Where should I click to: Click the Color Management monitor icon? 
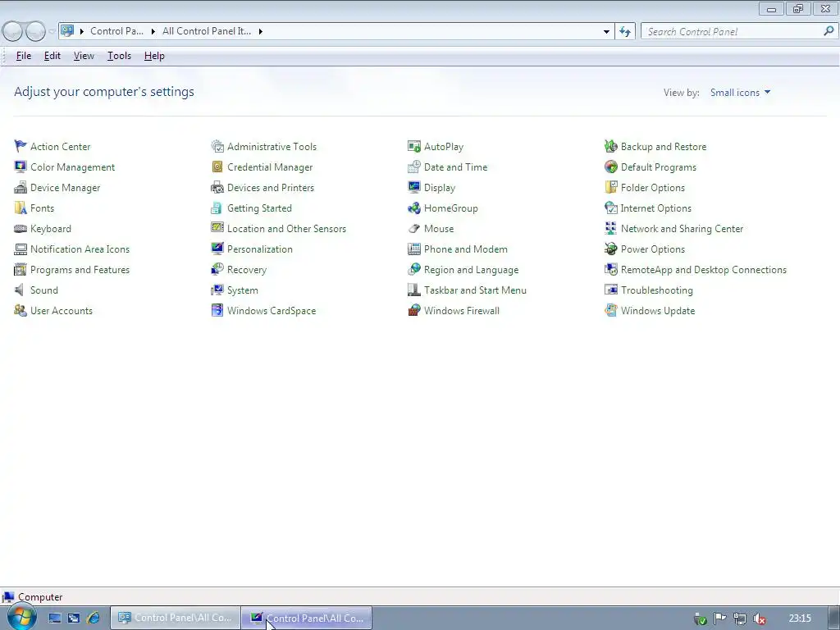click(x=21, y=167)
